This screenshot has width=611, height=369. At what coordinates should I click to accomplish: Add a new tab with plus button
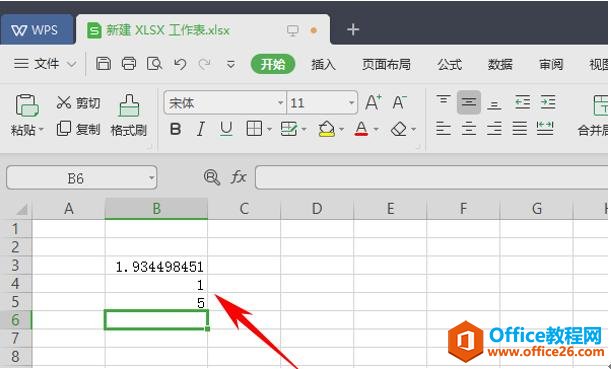tap(353, 30)
